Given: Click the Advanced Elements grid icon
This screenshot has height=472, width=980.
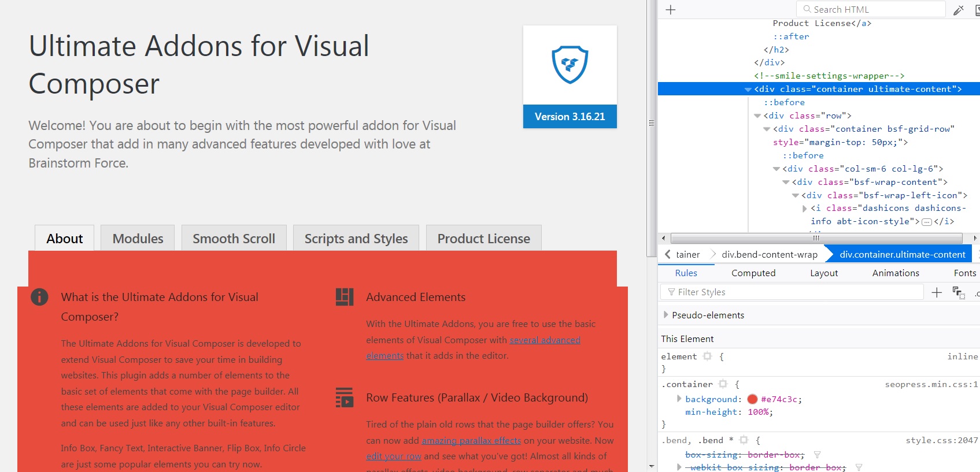Looking at the screenshot, I should pos(345,297).
